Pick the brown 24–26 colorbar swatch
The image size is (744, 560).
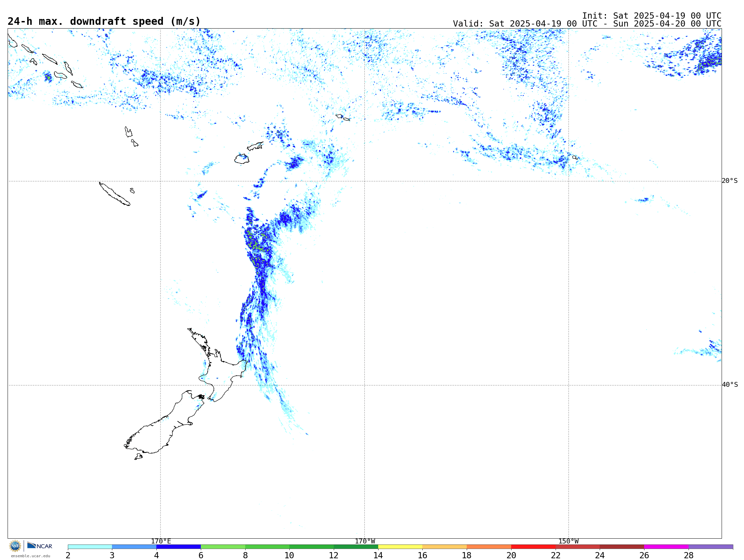622,547
